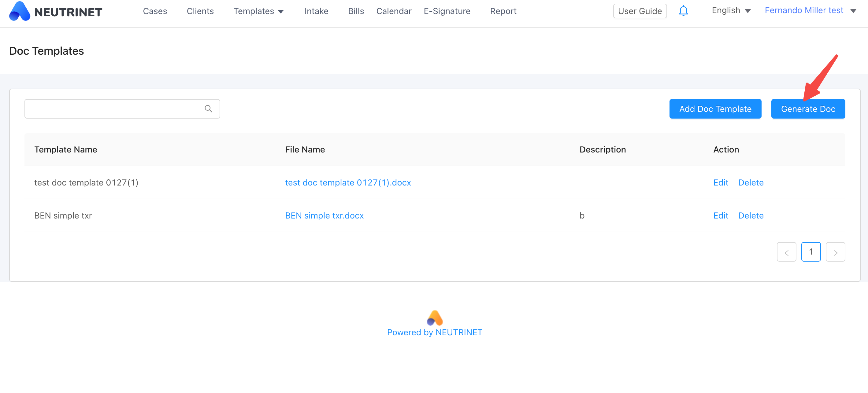Expand the Templates menu dropdown
Image resolution: width=868 pixels, height=393 pixels.
pos(258,11)
